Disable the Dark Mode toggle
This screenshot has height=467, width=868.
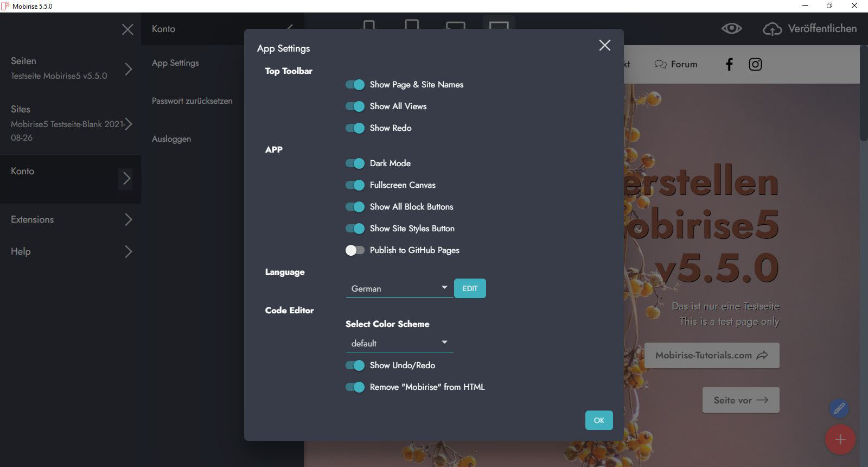click(355, 163)
